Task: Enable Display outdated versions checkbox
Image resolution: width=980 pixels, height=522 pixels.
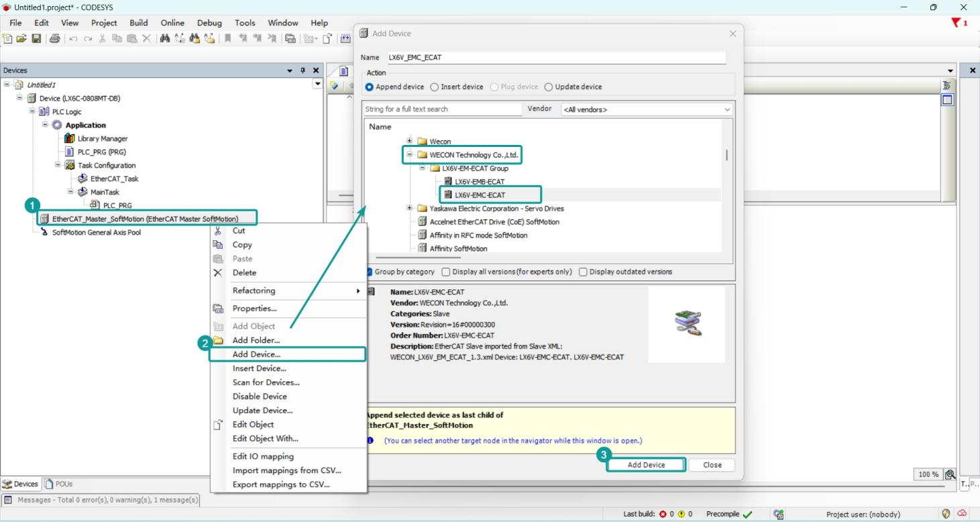Action: [x=583, y=272]
